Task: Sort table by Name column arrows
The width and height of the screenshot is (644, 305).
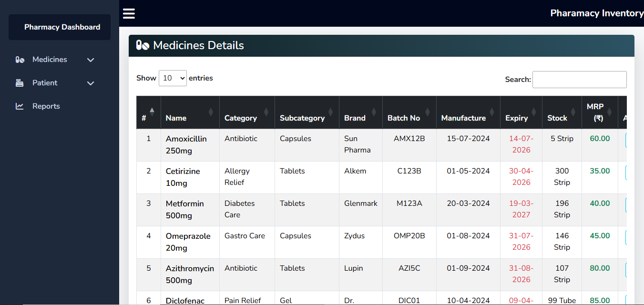Action: pos(211,112)
